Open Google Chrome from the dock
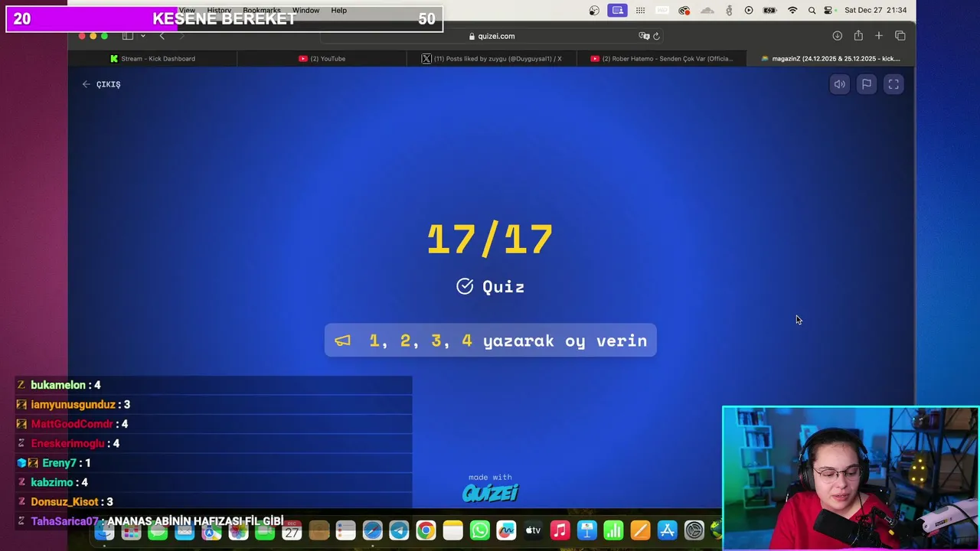Viewport: 980px width, 551px height. tap(426, 530)
